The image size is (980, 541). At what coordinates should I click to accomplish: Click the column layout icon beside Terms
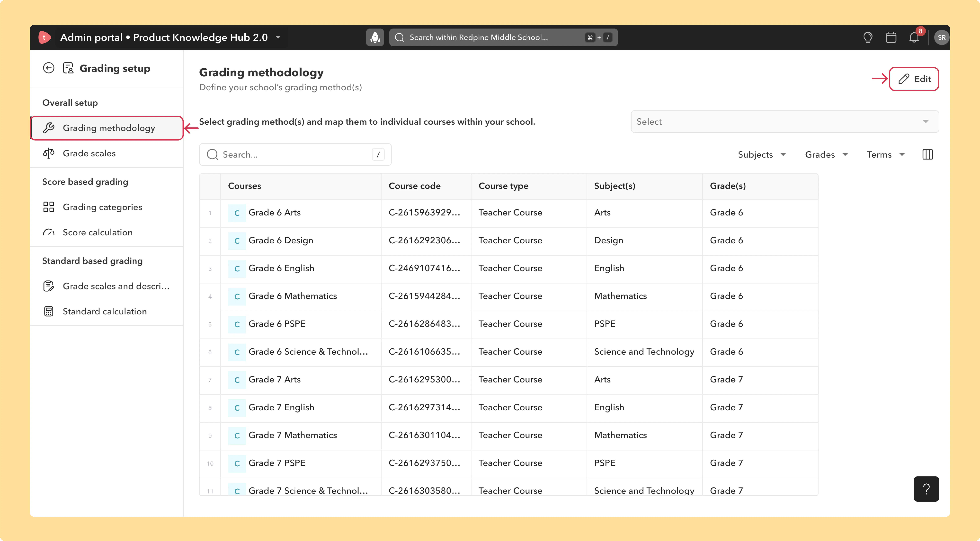coord(928,155)
